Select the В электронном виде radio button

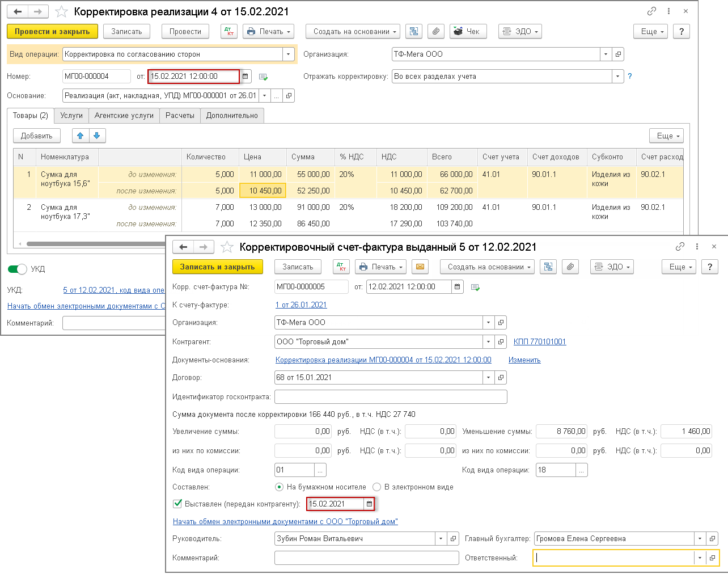pyautogui.click(x=376, y=487)
